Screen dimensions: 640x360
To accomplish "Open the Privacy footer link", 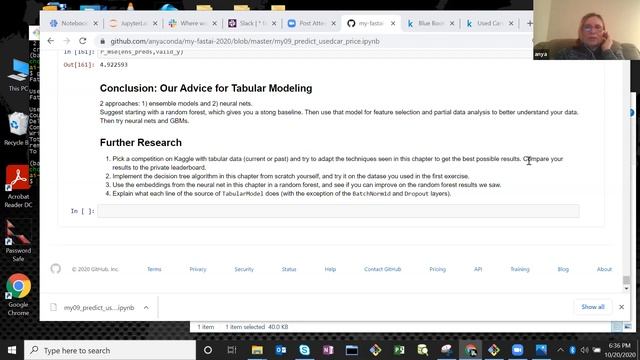I will click(198, 269).
